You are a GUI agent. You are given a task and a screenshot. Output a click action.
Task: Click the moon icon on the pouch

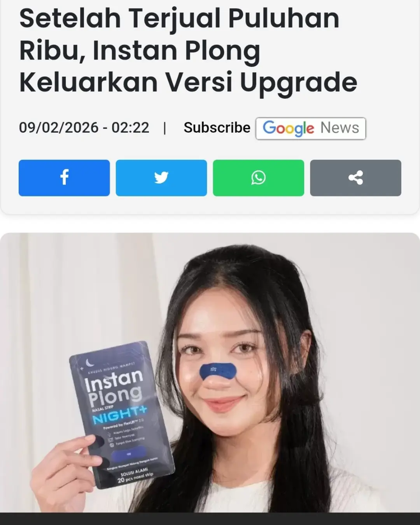click(x=90, y=363)
